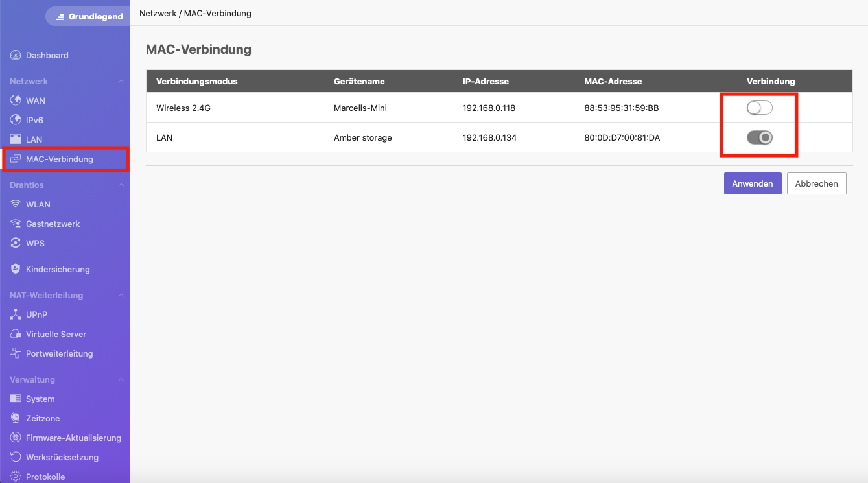The width and height of the screenshot is (868, 483).
Task: Enable binding for Marcells-Mini
Action: 760,108
